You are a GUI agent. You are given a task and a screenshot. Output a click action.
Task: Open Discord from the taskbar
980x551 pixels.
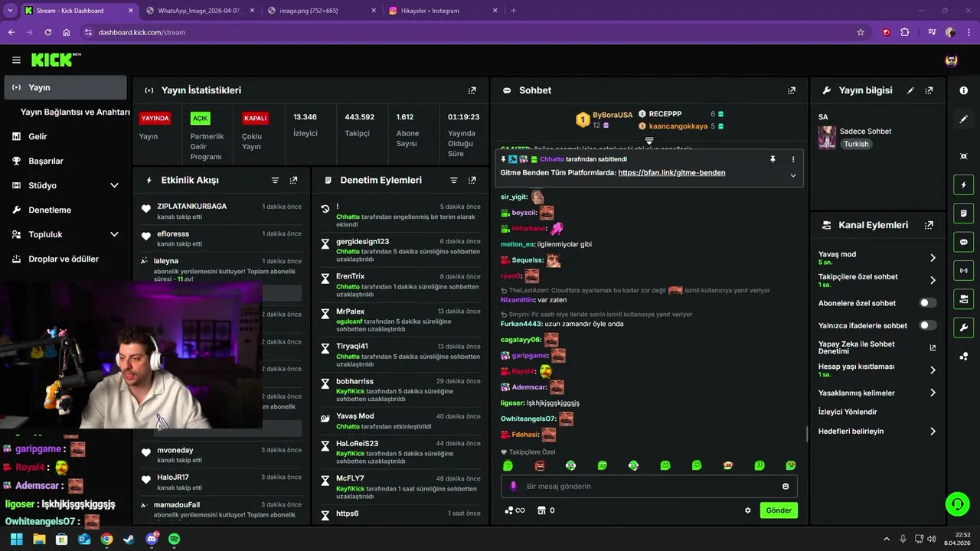pos(152,539)
